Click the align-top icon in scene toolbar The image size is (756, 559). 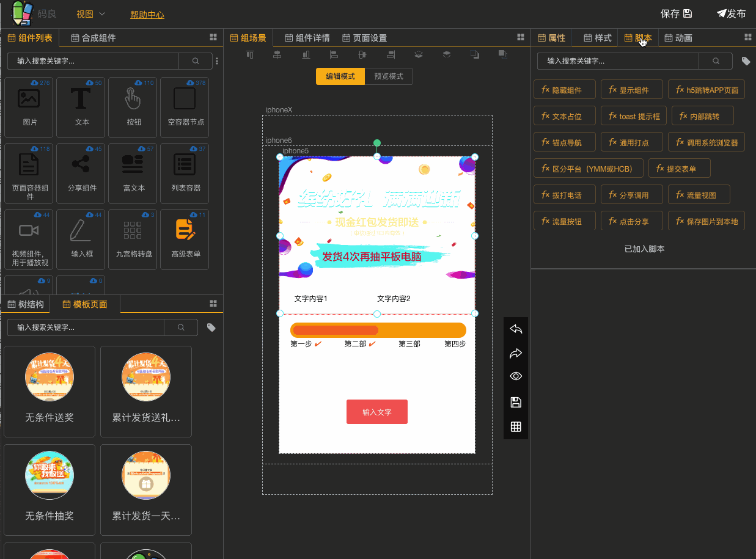[x=249, y=54]
